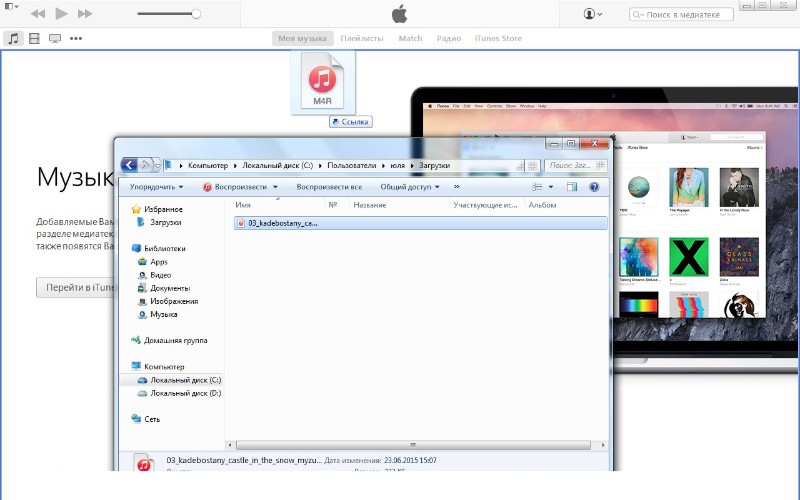Expand the change view options dropdown

(x=551, y=187)
